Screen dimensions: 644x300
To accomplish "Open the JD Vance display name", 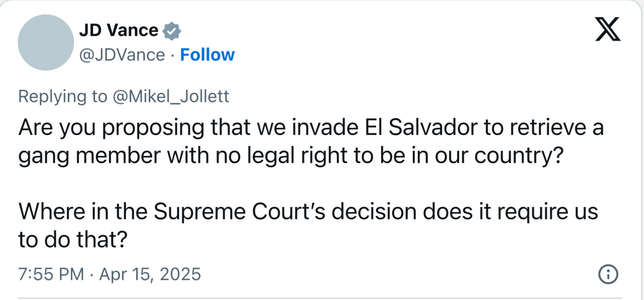I will [x=118, y=31].
